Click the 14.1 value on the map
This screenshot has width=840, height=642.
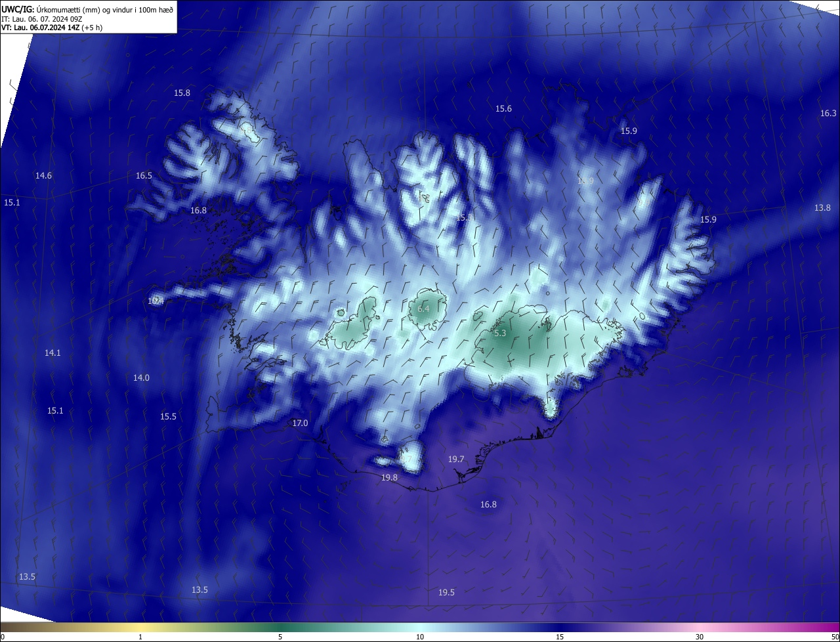(x=52, y=353)
